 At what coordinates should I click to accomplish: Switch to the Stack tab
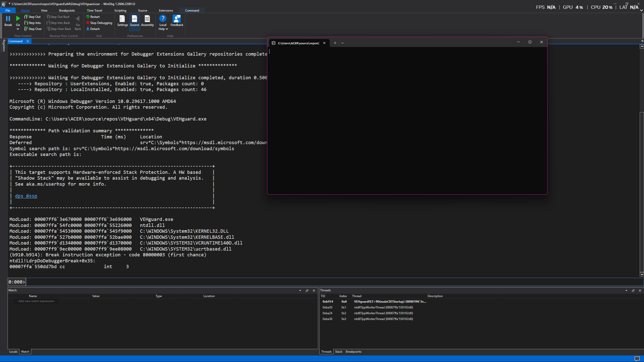[x=338, y=352]
